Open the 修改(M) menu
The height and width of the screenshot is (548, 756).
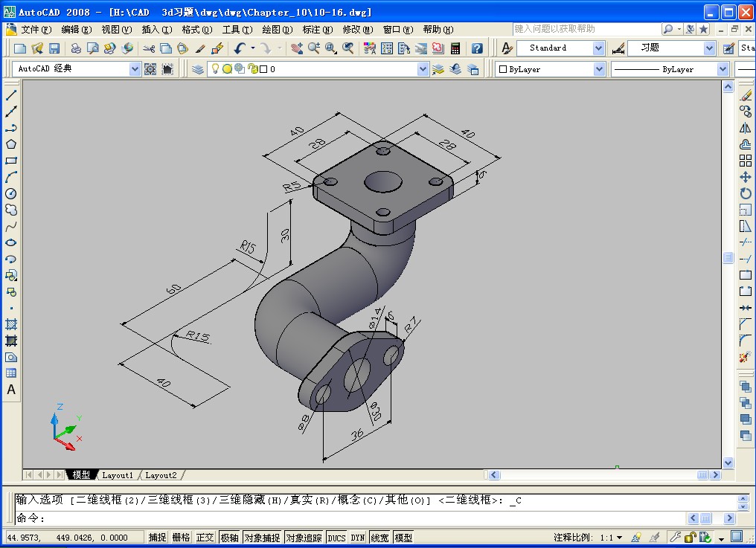[x=358, y=30]
